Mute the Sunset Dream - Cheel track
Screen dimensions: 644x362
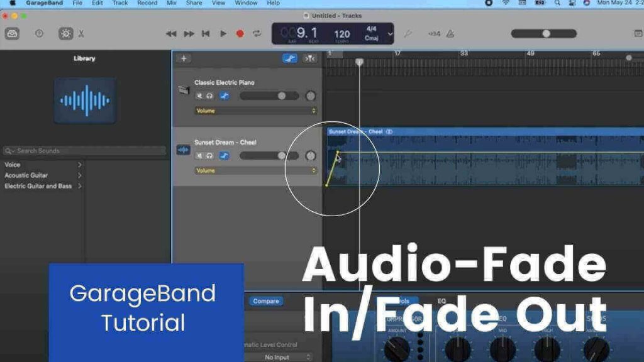coord(199,156)
